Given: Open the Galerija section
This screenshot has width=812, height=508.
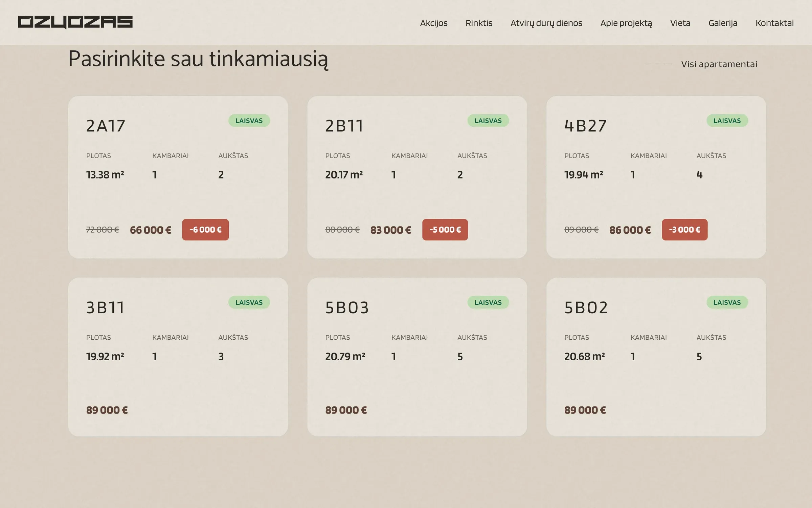Looking at the screenshot, I should coord(723,23).
